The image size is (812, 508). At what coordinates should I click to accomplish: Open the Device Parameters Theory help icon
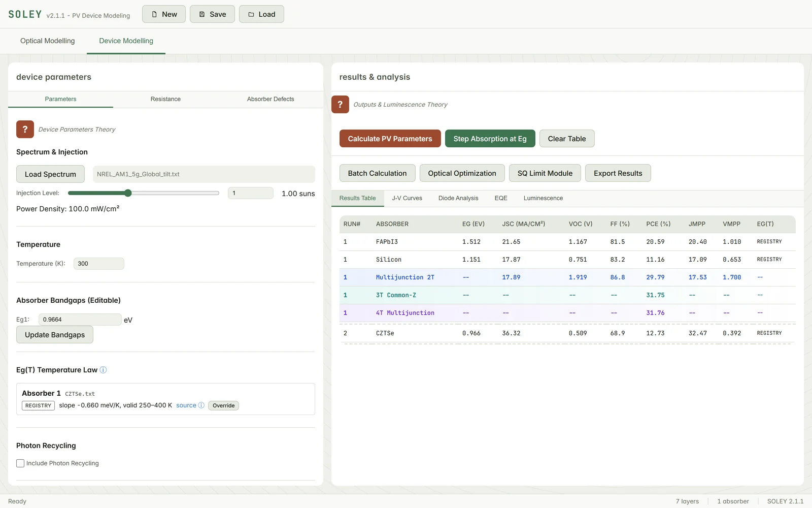pos(25,130)
